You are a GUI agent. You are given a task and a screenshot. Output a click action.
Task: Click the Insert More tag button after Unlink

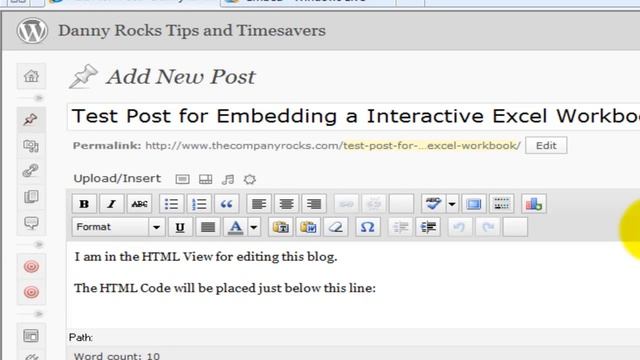(401, 204)
